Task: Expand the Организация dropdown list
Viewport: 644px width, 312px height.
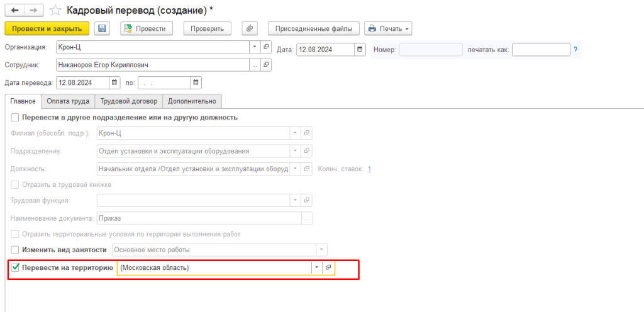Action: [255, 47]
